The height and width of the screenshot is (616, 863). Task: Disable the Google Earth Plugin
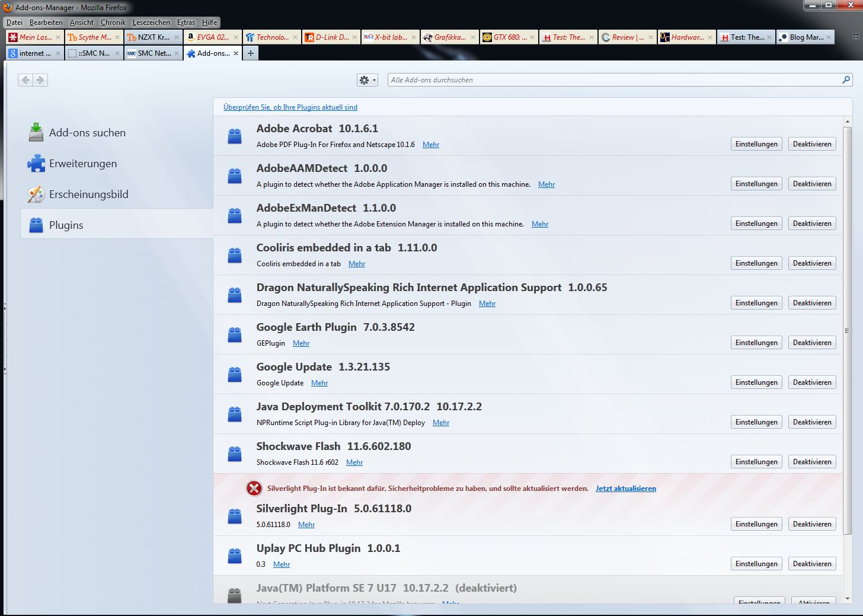click(x=811, y=343)
